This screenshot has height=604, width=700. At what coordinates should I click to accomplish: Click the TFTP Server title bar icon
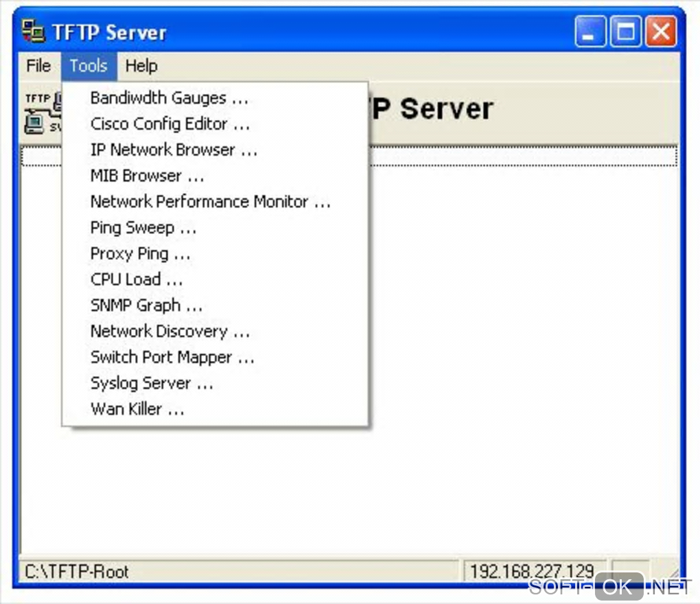[34, 32]
